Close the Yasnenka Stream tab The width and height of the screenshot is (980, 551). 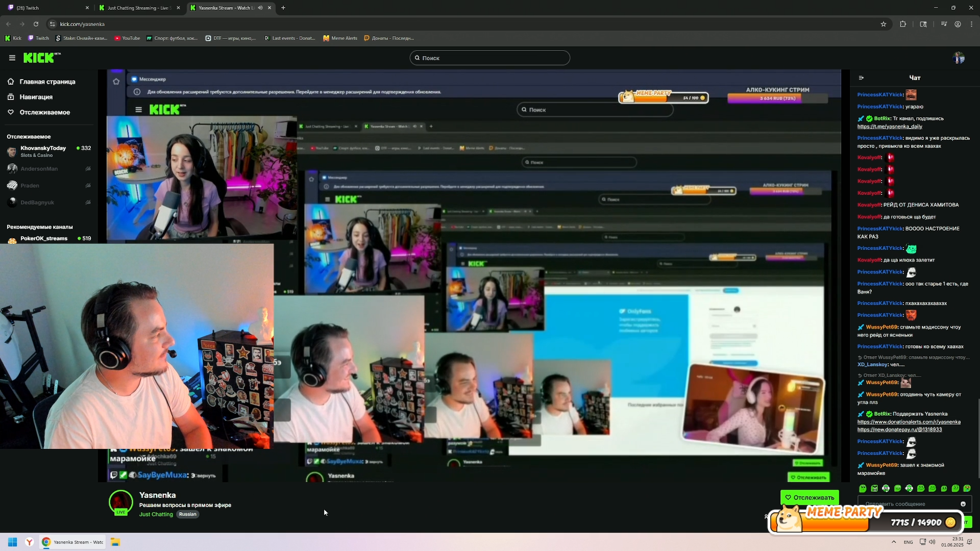269,8
